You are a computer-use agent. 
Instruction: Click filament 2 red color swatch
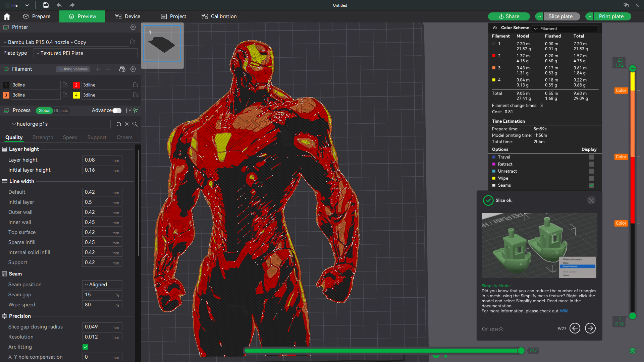pyautogui.click(x=76, y=85)
